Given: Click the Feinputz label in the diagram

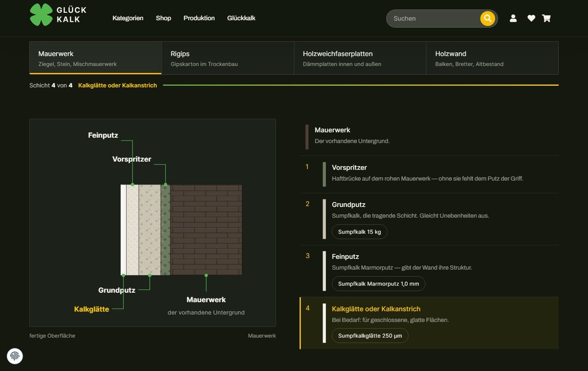Looking at the screenshot, I should (103, 135).
